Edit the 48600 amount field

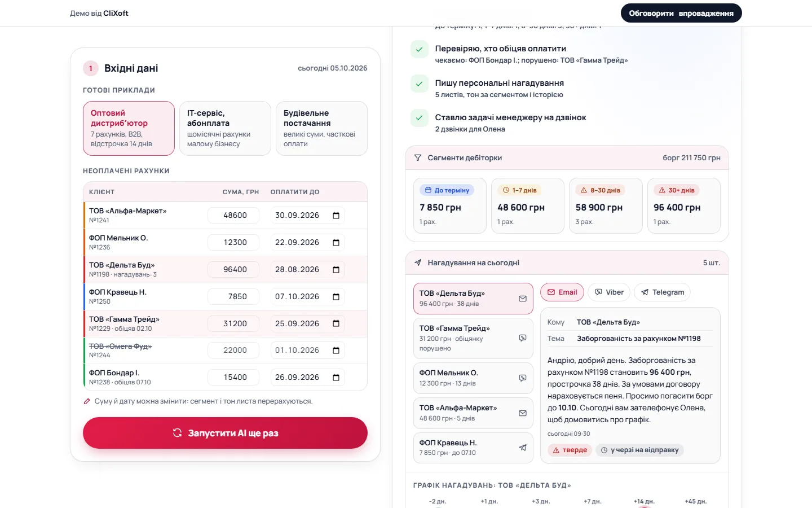233,216
